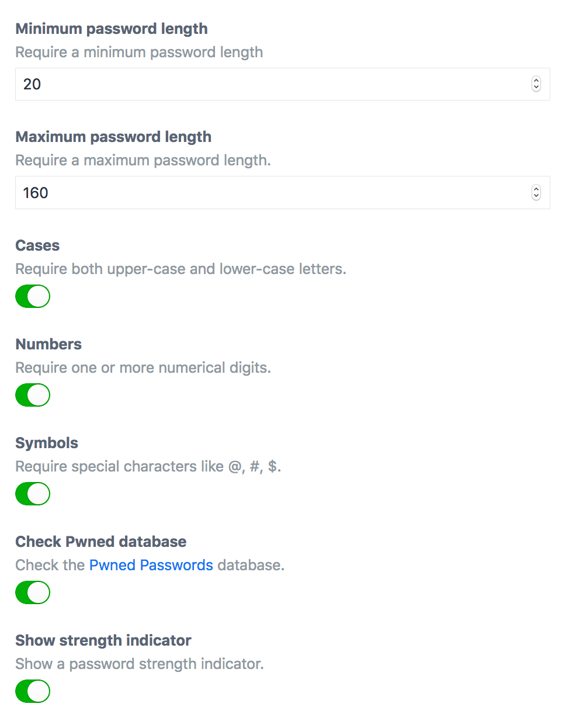Click 'Require a minimum password length' description

[139, 52]
